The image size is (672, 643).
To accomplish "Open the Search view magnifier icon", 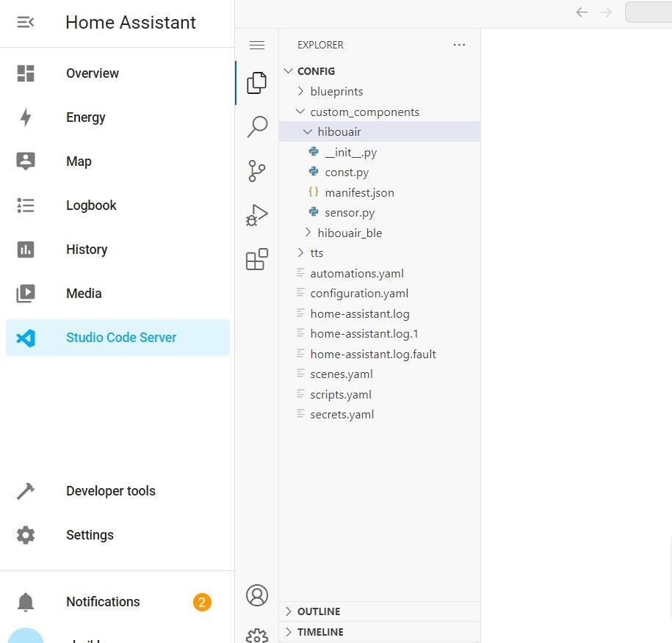I will click(x=257, y=127).
